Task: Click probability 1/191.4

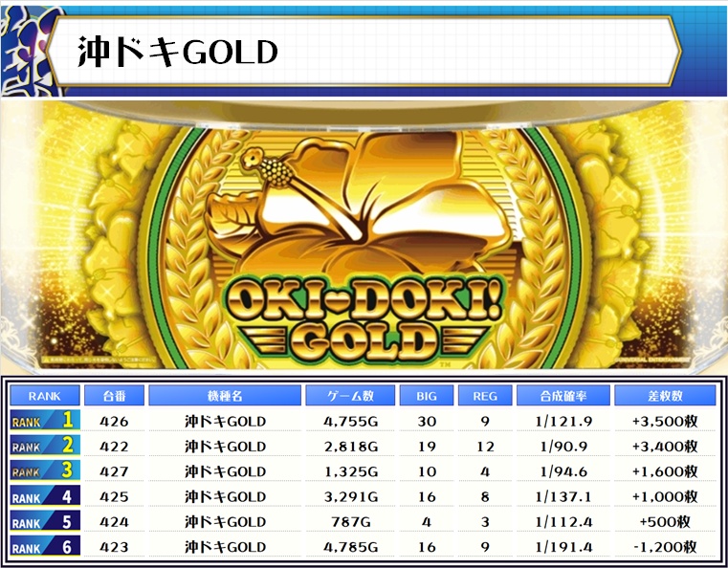Action: point(563,547)
